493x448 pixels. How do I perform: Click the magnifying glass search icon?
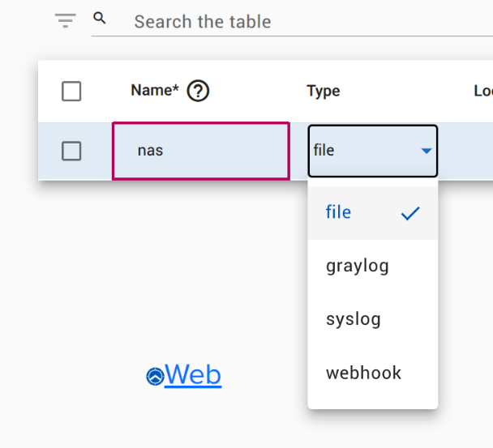pyautogui.click(x=100, y=18)
